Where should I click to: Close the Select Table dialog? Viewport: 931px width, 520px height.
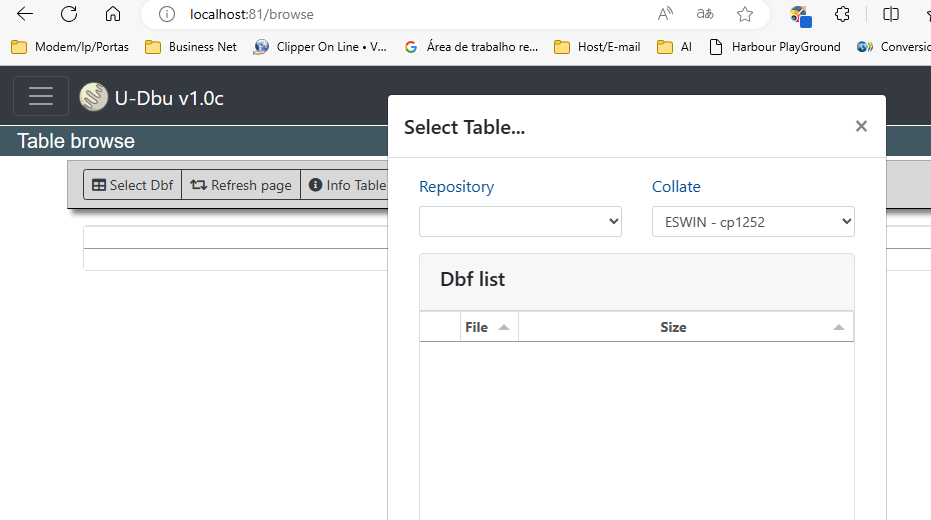861,126
